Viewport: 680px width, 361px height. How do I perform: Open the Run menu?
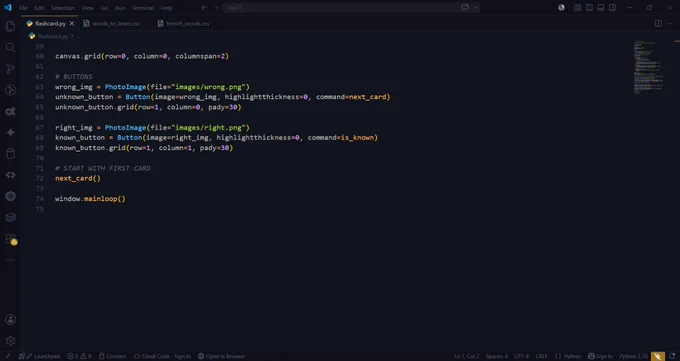[x=120, y=8]
